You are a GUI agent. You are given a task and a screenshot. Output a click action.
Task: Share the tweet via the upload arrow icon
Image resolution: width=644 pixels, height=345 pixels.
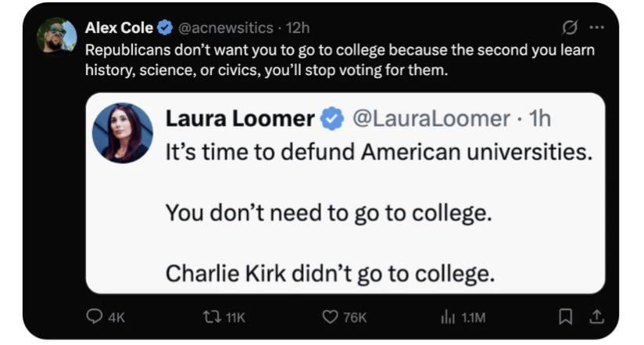click(x=596, y=317)
